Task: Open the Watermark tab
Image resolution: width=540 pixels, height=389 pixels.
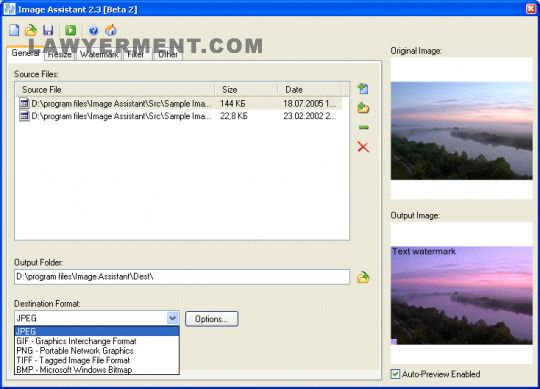Action: tap(99, 54)
